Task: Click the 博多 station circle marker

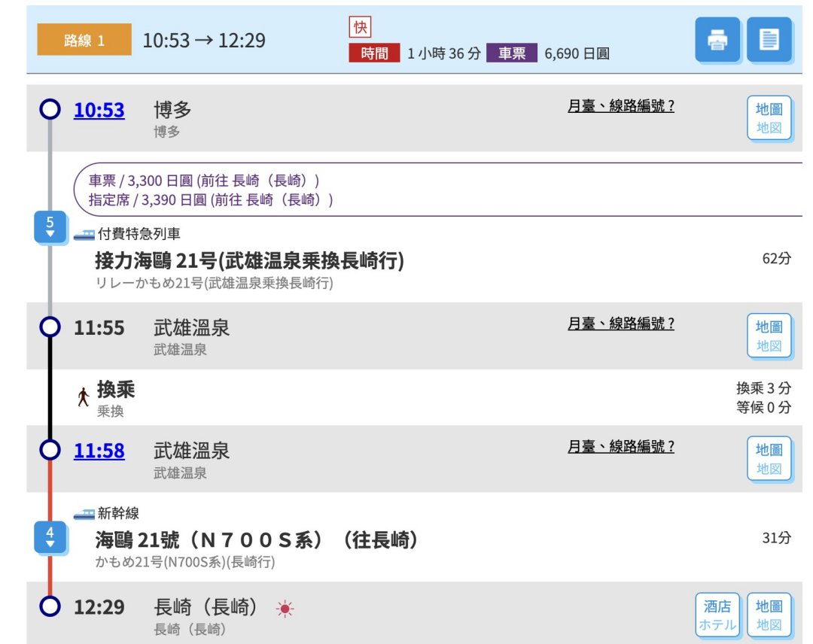Action: point(50,109)
